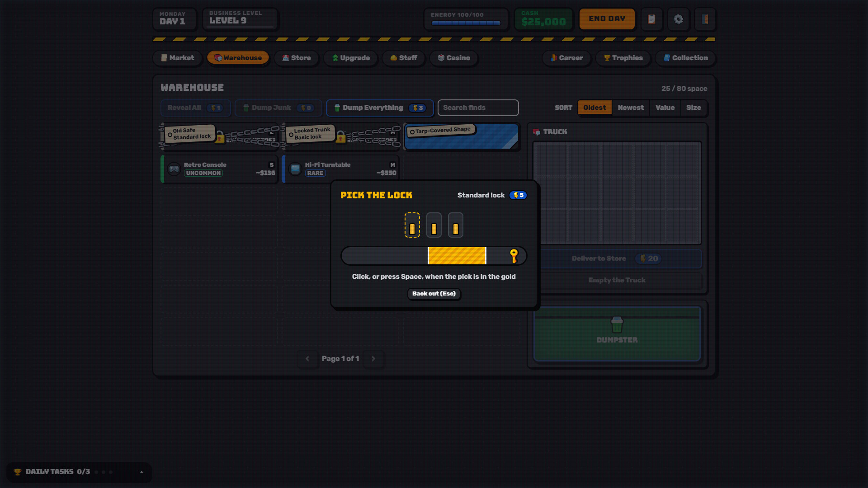This screenshot has height=488, width=868.
Task: Click the energy cost badge on Standard lock
Action: point(518,195)
